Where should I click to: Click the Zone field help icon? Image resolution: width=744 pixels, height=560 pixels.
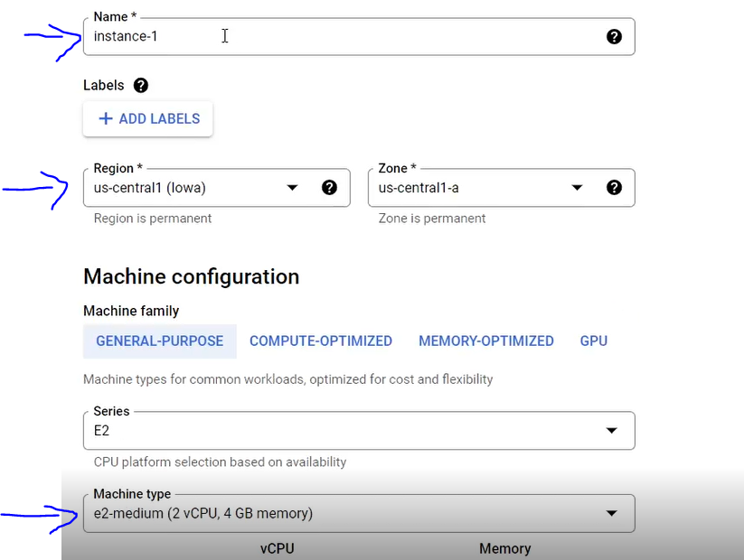[614, 187]
